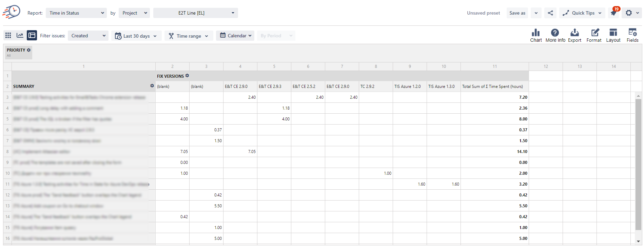Expand the Quick Tips menu
644x246 pixels.
tap(582, 13)
